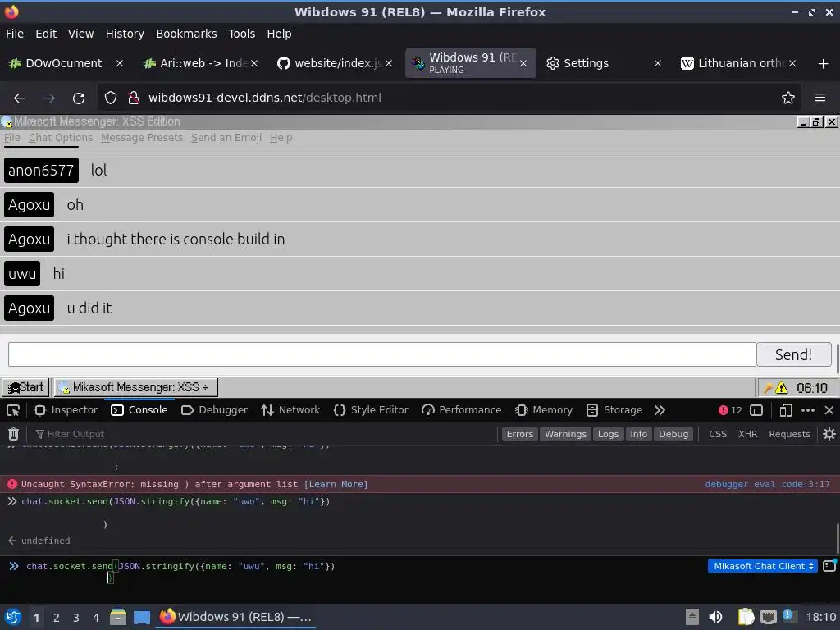Open the Firefox History menu
Image resolution: width=840 pixels, height=630 pixels.
tap(125, 34)
